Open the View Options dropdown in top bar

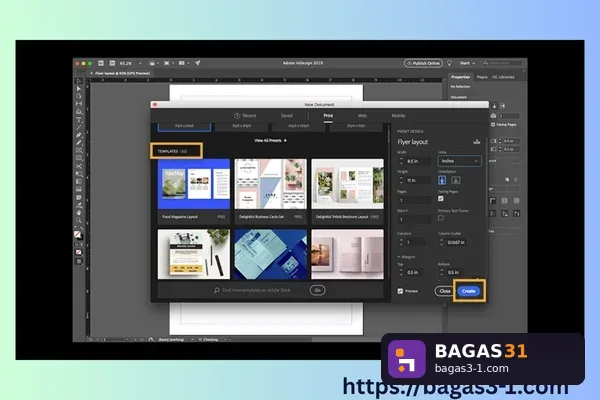point(154,63)
